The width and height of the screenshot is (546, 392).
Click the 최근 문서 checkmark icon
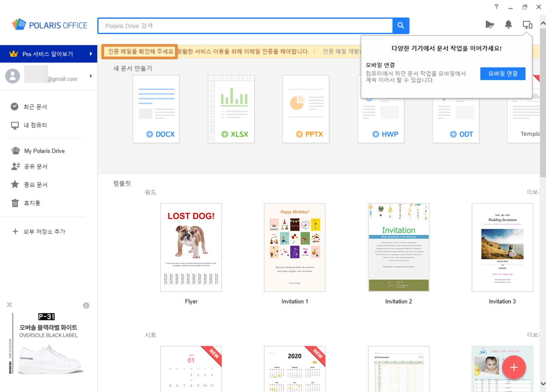(15, 107)
